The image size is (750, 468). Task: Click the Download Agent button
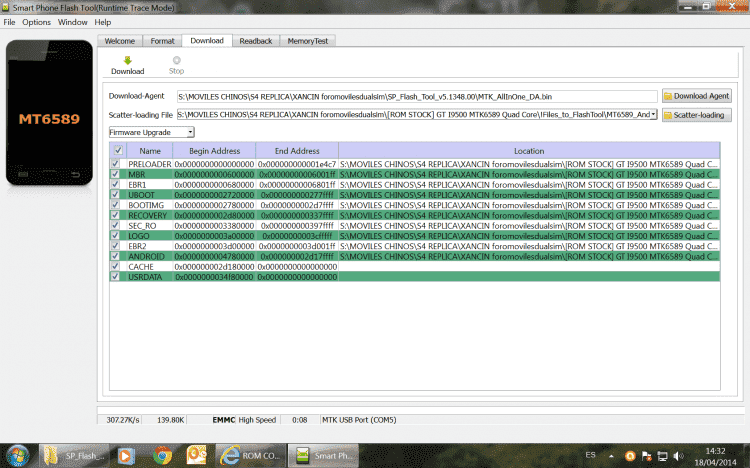(x=696, y=96)
